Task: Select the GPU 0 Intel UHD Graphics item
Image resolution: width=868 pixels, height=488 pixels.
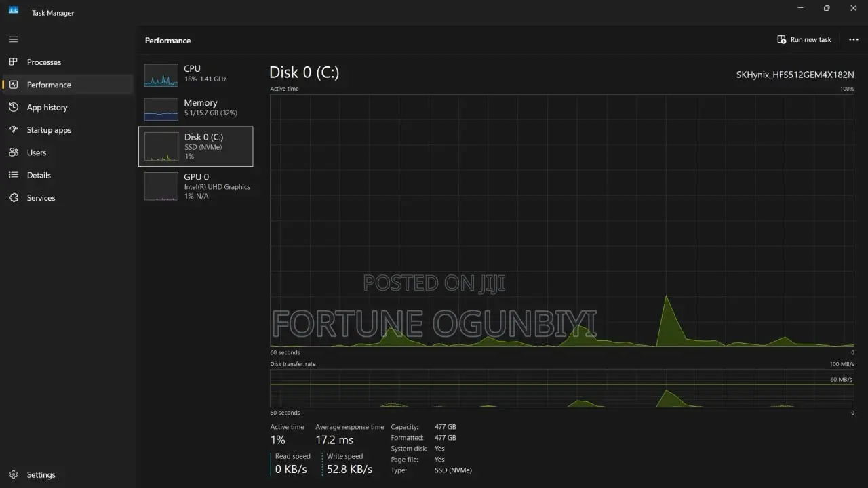Action: coord(195,186)
